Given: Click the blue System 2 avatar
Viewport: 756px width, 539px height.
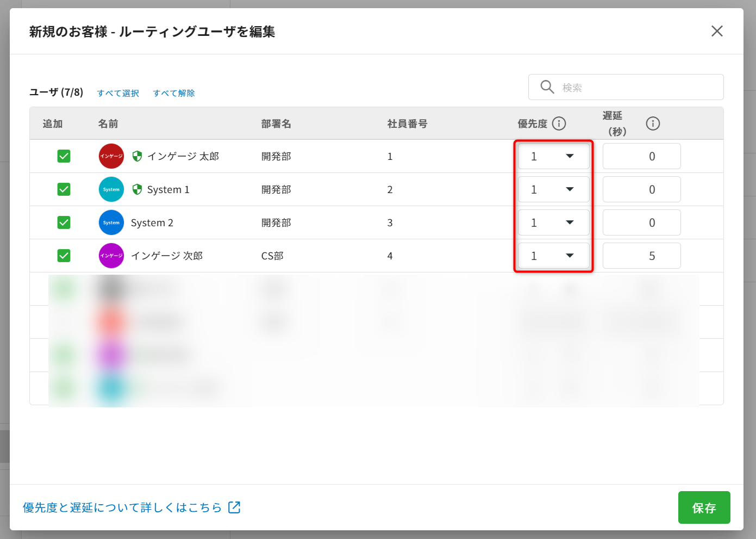Looking at the screenshot, I should 111,222.
